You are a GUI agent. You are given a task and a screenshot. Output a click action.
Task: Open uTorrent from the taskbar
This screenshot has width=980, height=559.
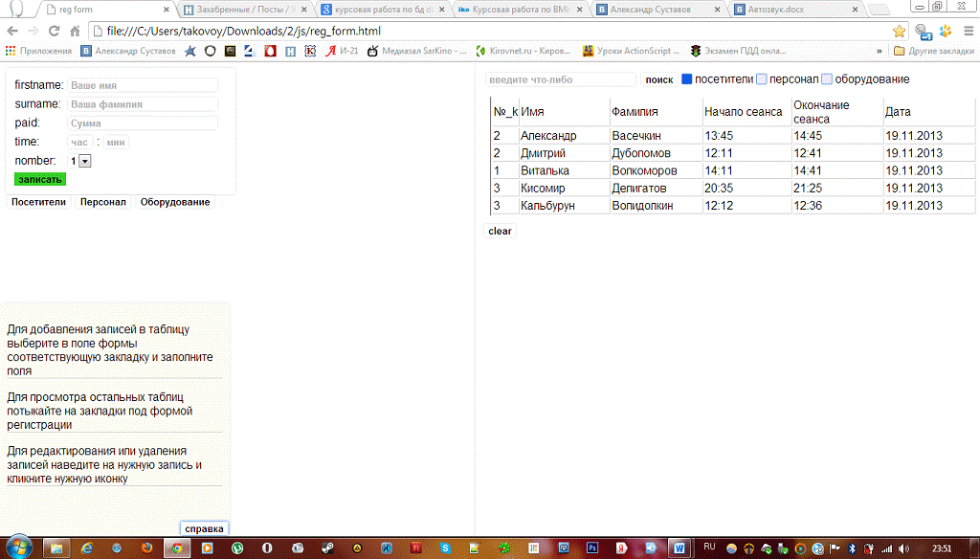[x=237, y=548]
